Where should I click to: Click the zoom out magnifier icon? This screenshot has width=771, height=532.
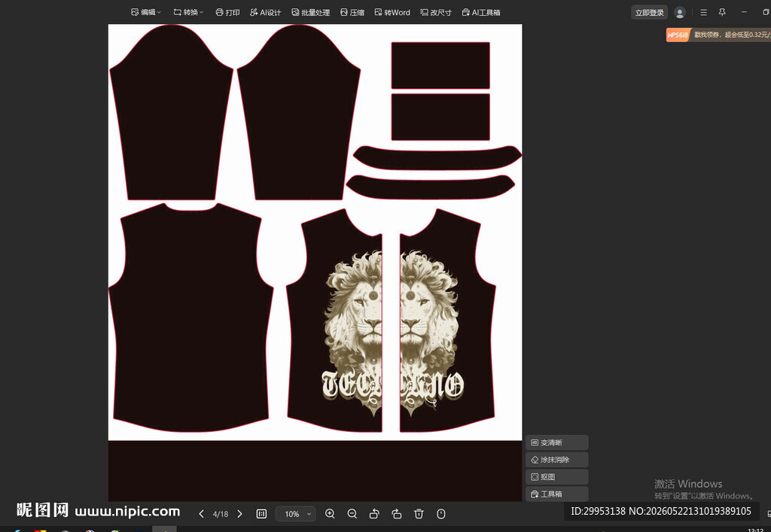pyautogui.click(x=352, y=514)
